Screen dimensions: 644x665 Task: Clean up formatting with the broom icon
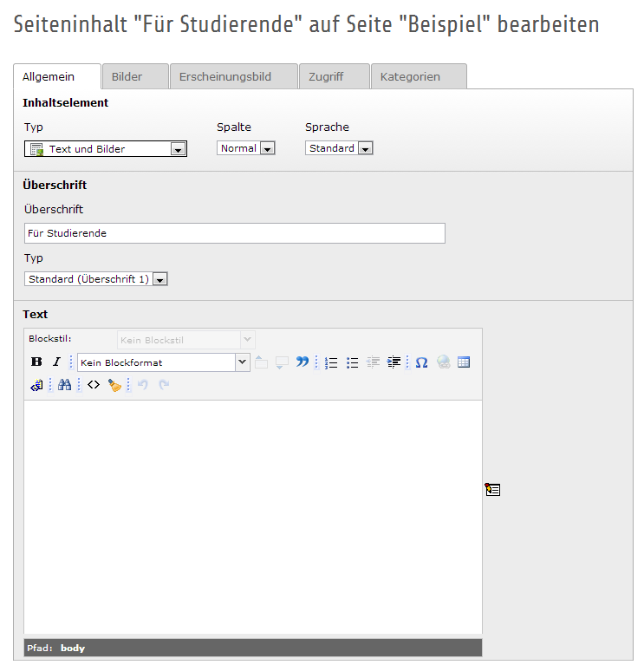coord(114,385)
